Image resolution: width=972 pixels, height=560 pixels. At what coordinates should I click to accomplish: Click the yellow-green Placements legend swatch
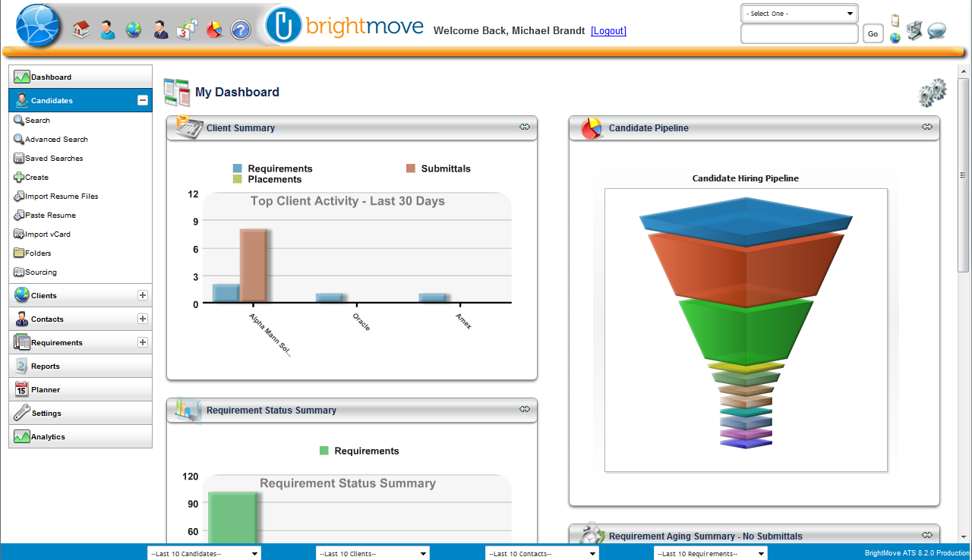click(x=238, y=179)
